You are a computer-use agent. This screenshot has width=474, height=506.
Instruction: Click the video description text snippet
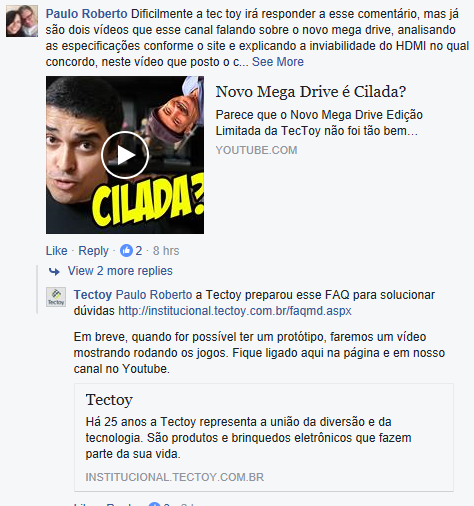pyautogui.click(x=319, y=123)
